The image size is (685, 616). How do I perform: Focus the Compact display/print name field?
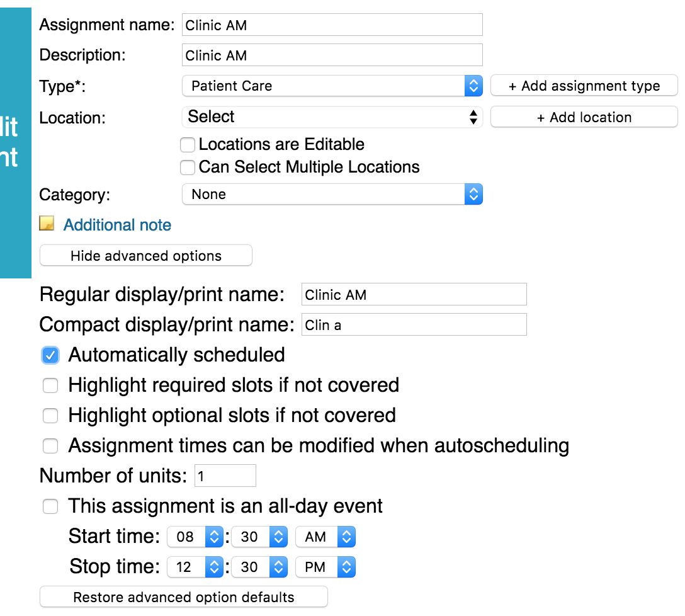point(414,325)
